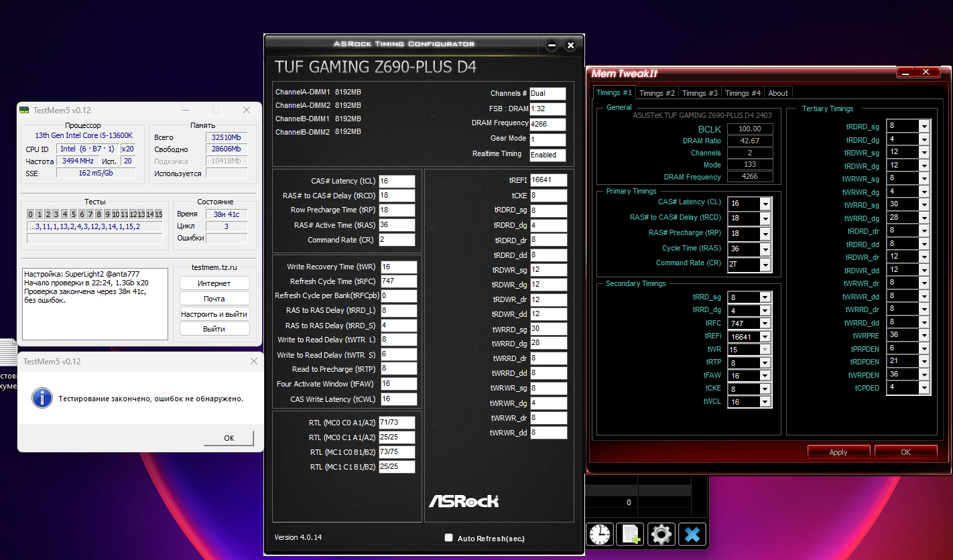
Task: Click the Command Rate (CR) field in ASRock
Action: pos(397,240)
